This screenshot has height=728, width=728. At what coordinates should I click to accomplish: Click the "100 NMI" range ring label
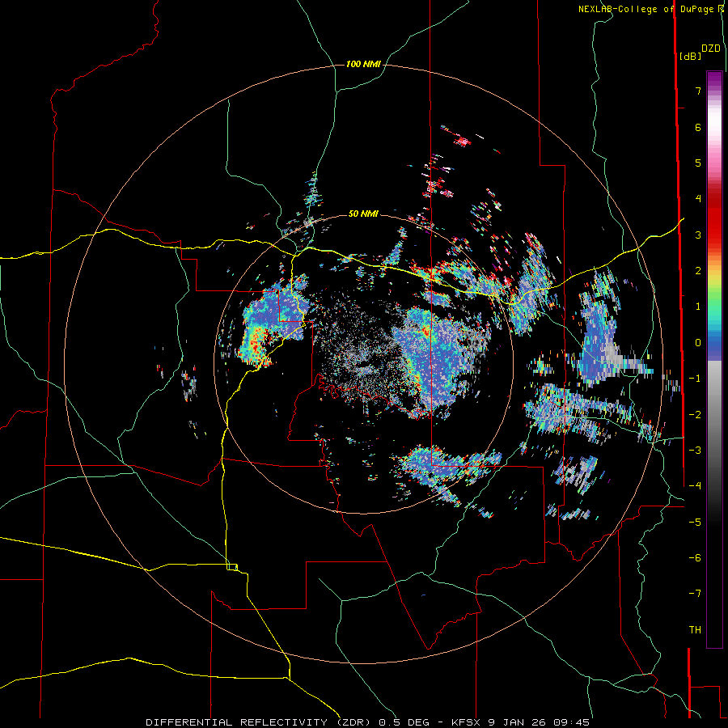(x=363, y=64)
